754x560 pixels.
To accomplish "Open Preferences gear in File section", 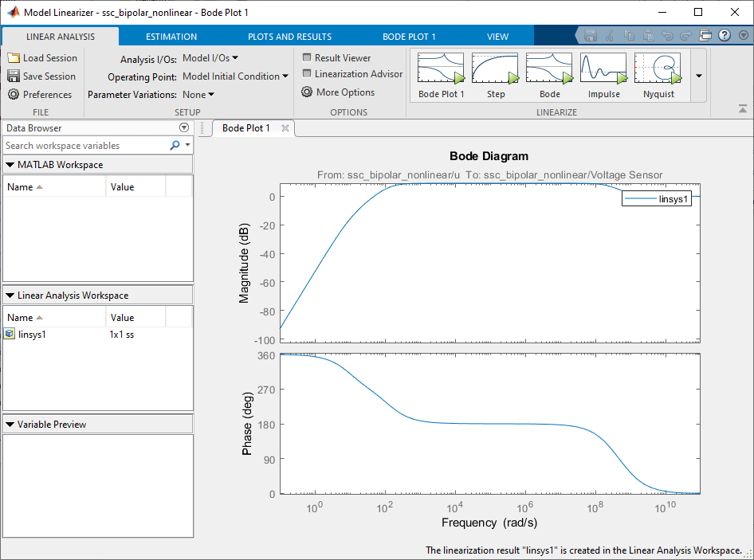I will [14, 95].
